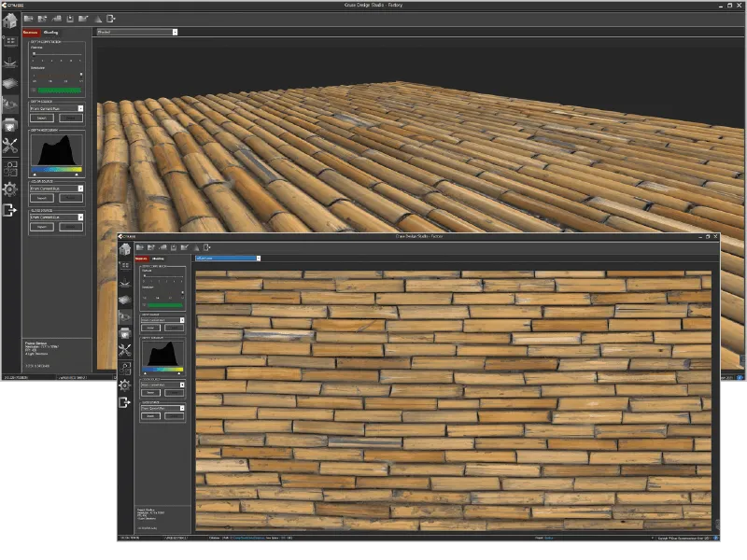The width and height of the screenshot is (747, 560).
Task: Click Import under Depth Source in back window
Action: (x=43, y=119)
